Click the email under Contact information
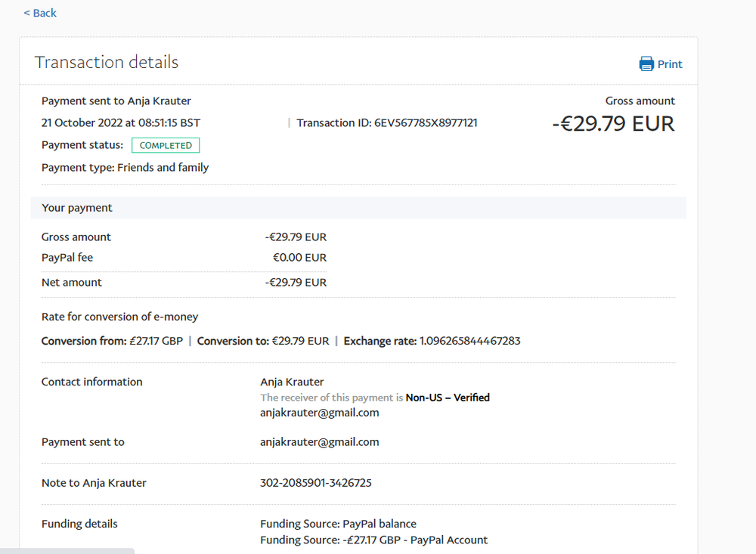Screen dimensions: 756x554 pyautogui.click(x=319, y=413)
